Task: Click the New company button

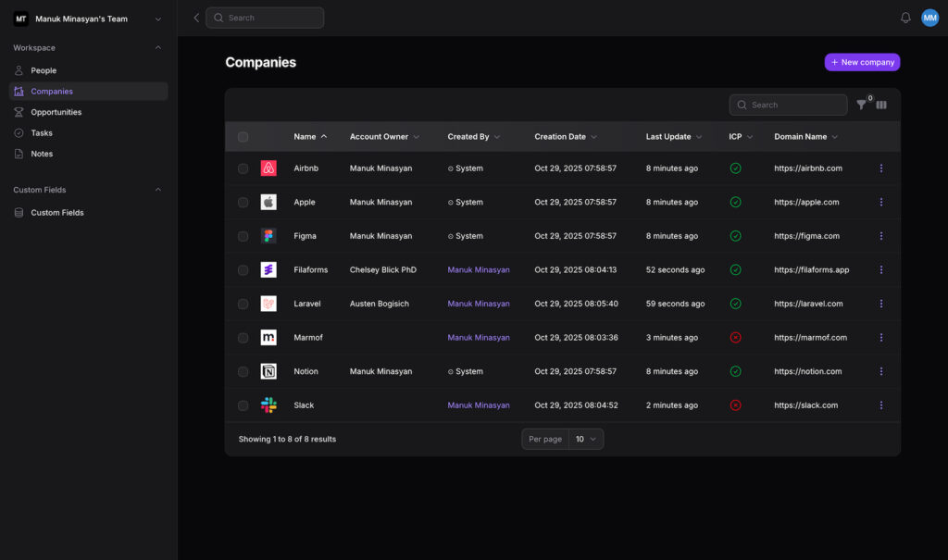Action: tap(862, 62)
